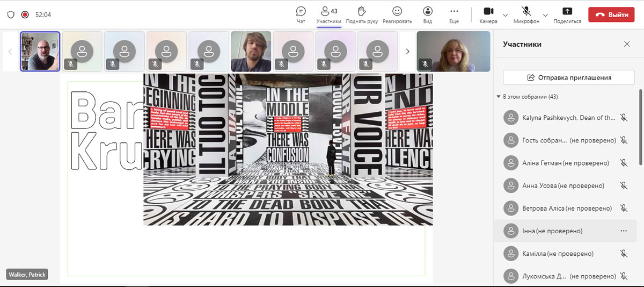Click mic icon for Лукомська
644x287 pixels.
pyautogui.click(x=624, y=276)
